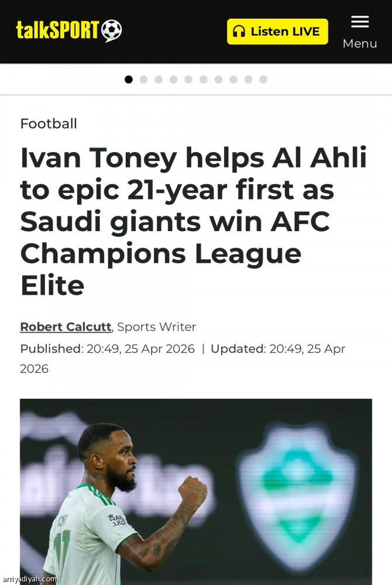This screenshot has width=392, height=585.
Task: Tap the Menu text label
Action: point(360,44)
